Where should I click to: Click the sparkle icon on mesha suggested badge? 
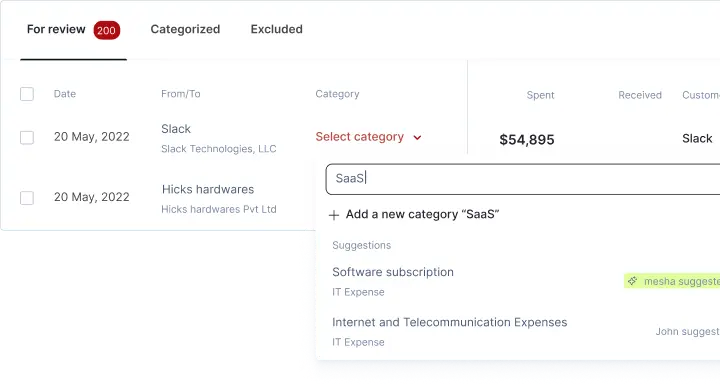click(x=633, y=281)
